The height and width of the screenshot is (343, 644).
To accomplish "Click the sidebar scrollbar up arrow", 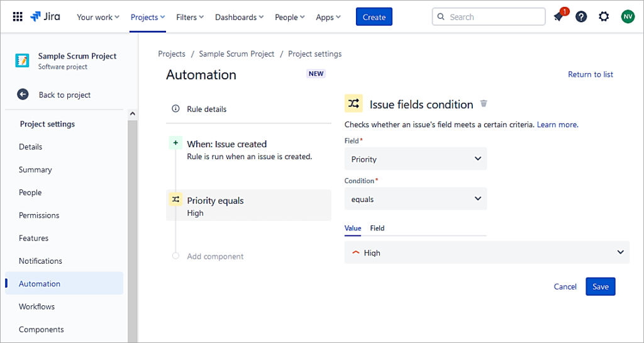I will pyautogui.click(x=133, y=114).
